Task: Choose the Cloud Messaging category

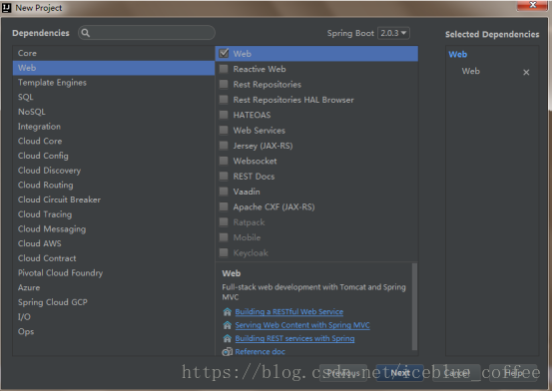Action: pos(114,229)
